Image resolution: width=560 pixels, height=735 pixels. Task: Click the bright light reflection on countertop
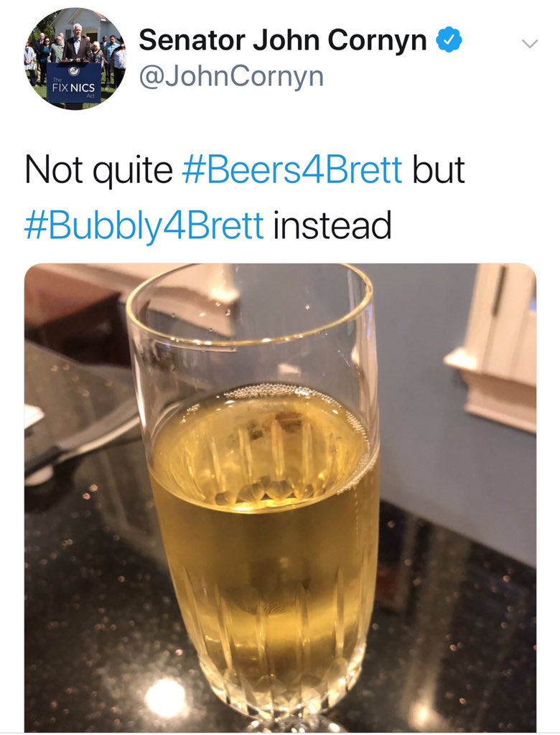pos(165,698)
